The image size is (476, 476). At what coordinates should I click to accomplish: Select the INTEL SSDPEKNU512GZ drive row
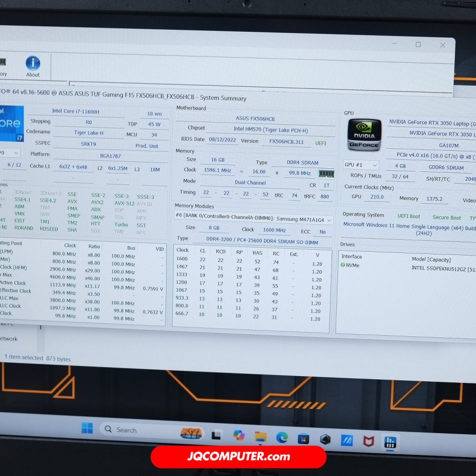[407, 267]
